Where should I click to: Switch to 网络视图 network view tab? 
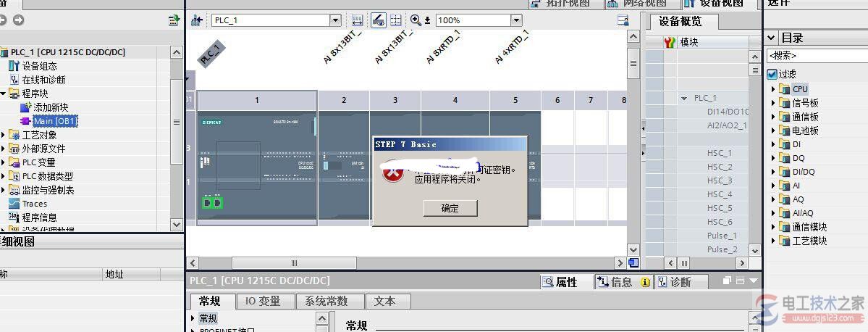(x=636, y=4)
